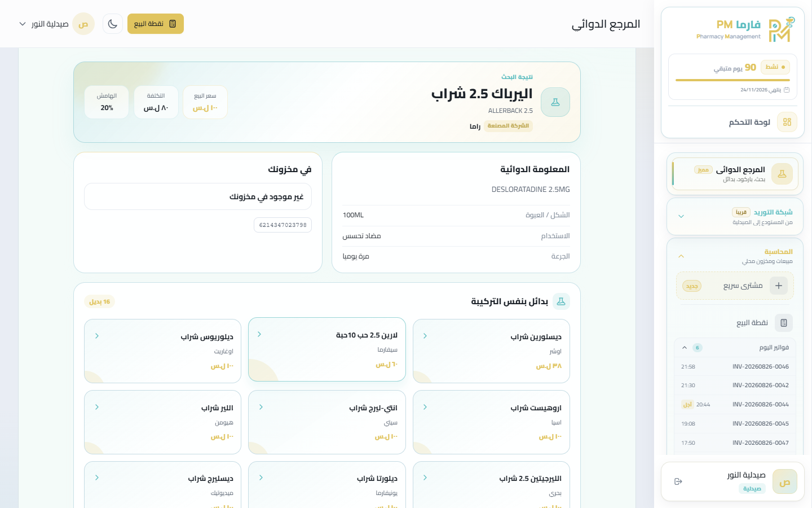Toggle dark mode with the moon icon
Screen dimensions: 812x508
tap(113, 24)
